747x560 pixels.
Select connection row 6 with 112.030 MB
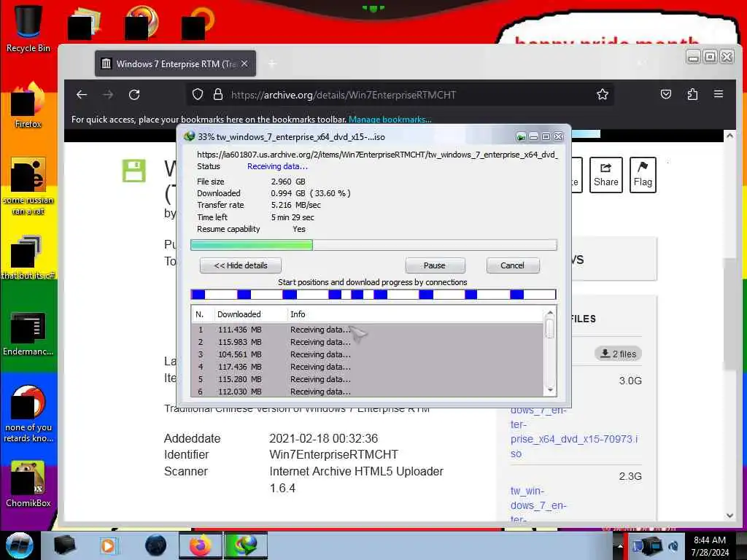(368, 392)
